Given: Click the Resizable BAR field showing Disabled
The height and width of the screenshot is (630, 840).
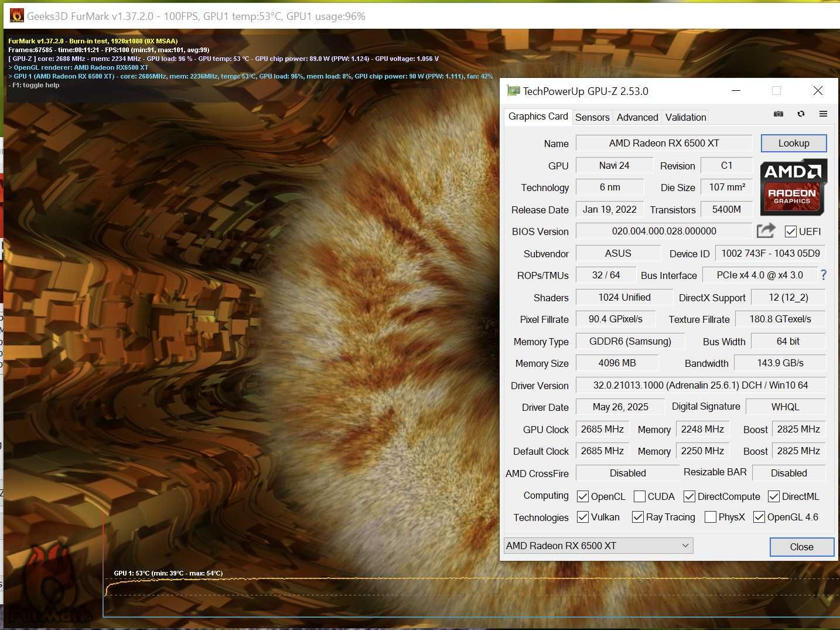Looking at the screenshot, I should click(788, 473).
